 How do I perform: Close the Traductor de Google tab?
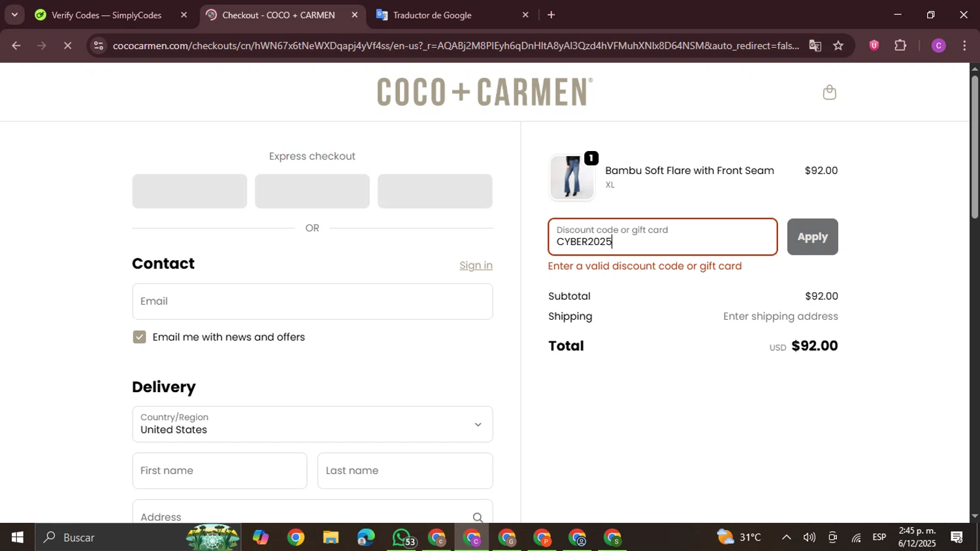[x=525, y=14]
